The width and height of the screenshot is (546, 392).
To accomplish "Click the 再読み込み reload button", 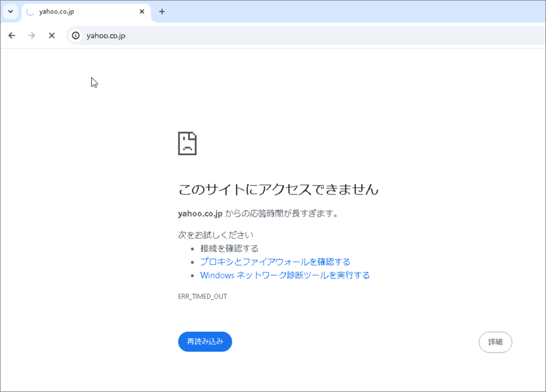I will 205,341.
